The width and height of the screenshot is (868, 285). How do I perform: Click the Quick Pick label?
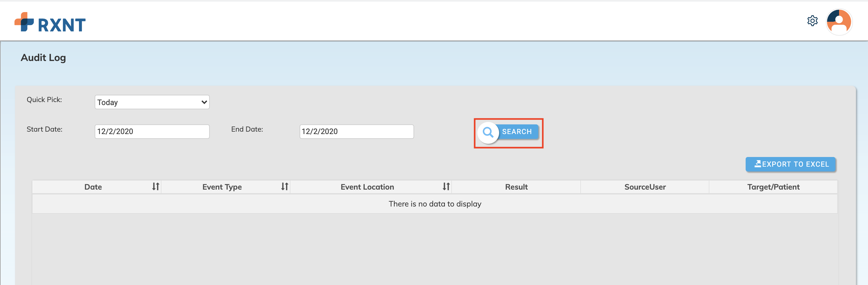[44, 100]
